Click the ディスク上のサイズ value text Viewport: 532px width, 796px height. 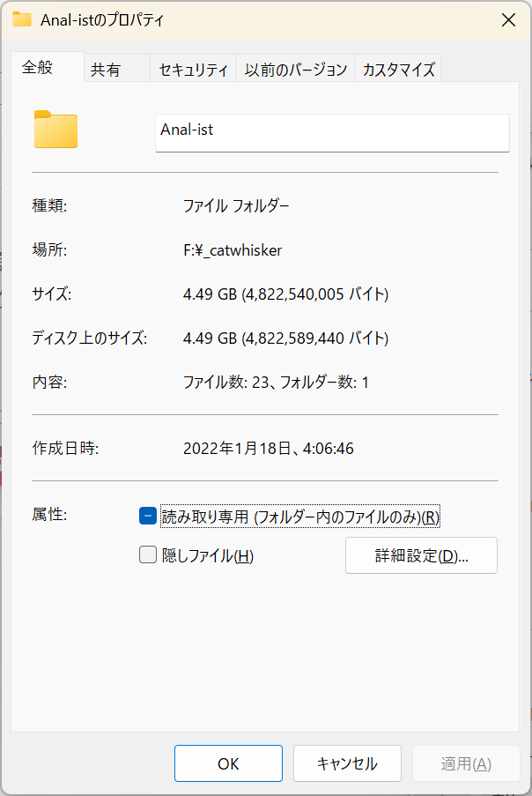(285, 338)
